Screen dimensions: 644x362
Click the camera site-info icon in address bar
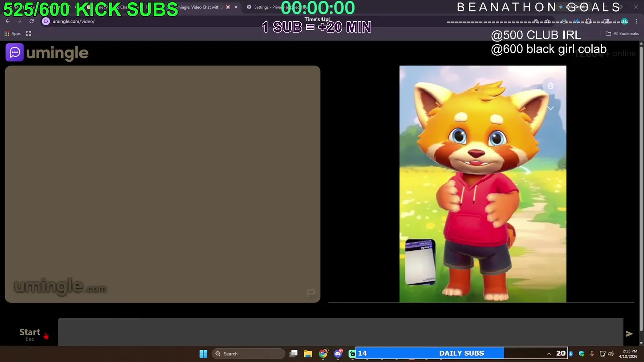pos(46,21)
